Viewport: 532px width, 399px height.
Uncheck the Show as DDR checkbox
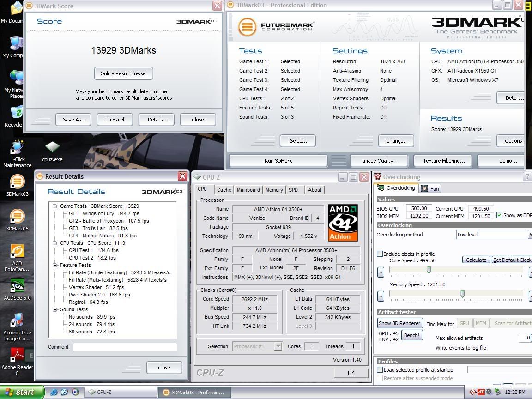[x=499, y=215]
